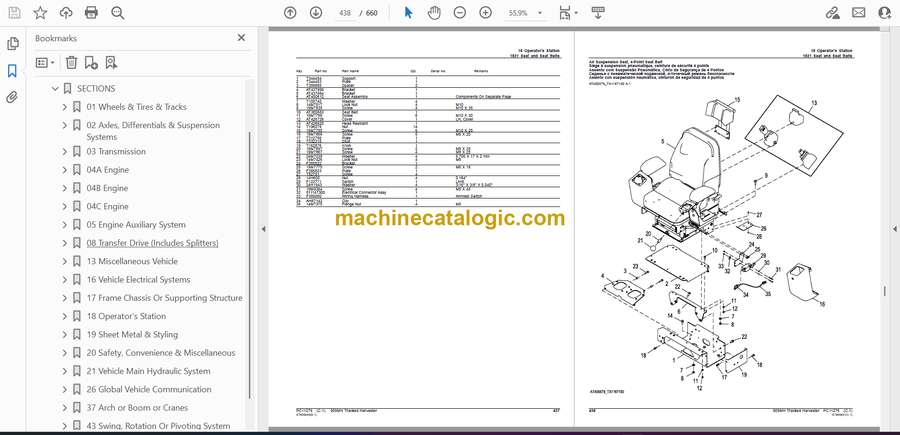Delete the selected bookmark
Viewport: 900px width, 435px height.
[x=71, y=63]
